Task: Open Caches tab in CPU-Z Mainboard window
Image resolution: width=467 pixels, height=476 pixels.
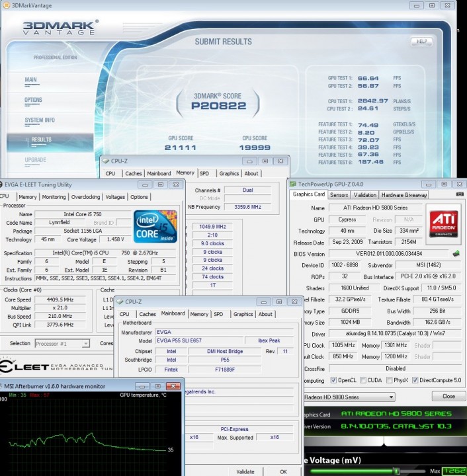Action: (148, 314)
